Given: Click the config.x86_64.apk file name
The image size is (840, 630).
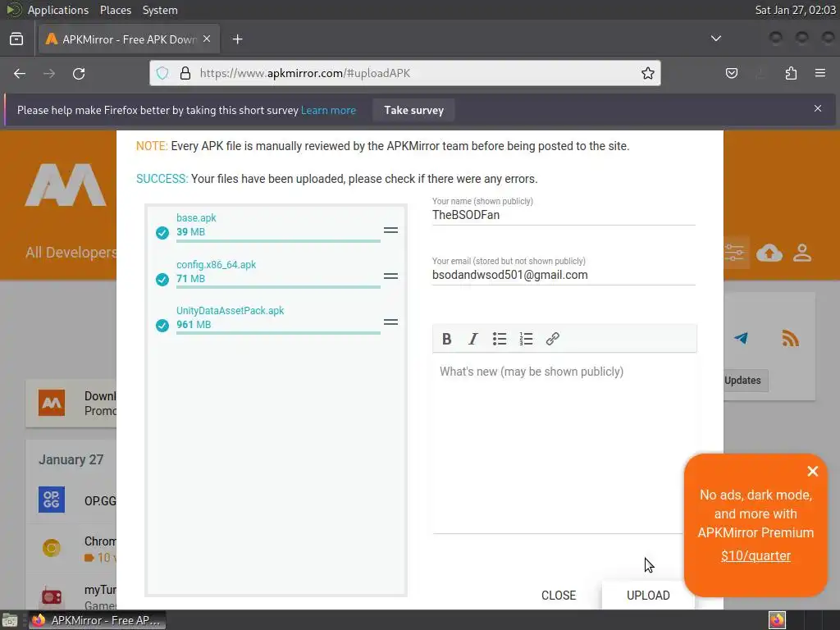Looking at the screenshot, I should tap(216, 265).
